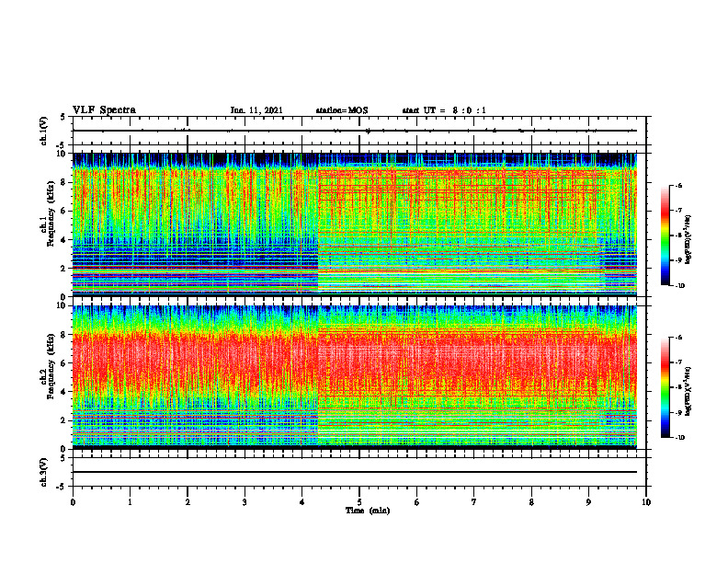Click the "7" tick on the time axis
This screenshot has width=728, height=563.
tap(474, 502)
